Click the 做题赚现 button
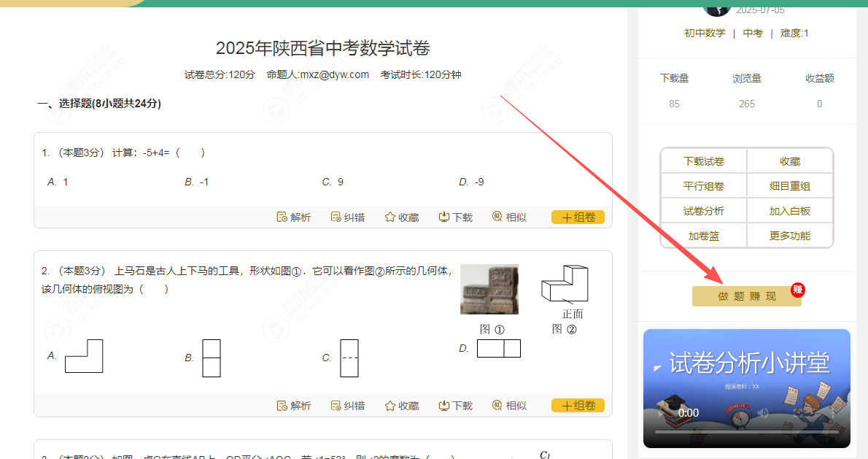This screenshot has width=868, height=459. [746, 296]
